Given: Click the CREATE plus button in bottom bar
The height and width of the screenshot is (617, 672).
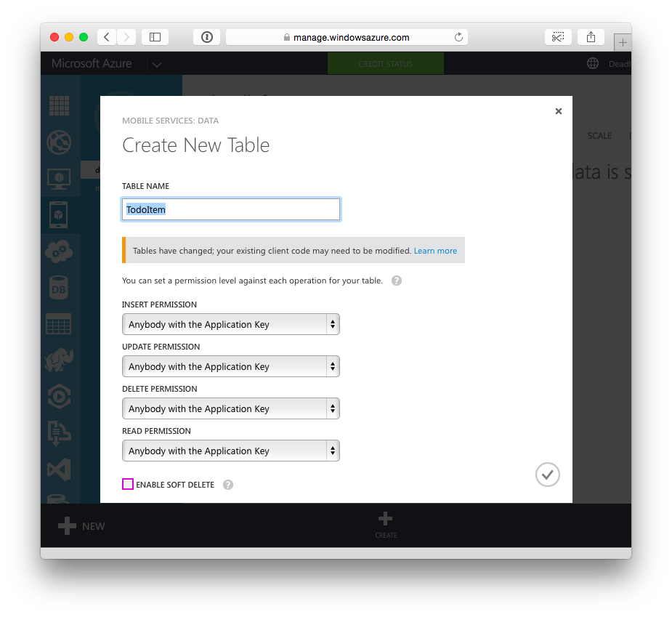Looking at the screenshot, I should pos(386,525).
